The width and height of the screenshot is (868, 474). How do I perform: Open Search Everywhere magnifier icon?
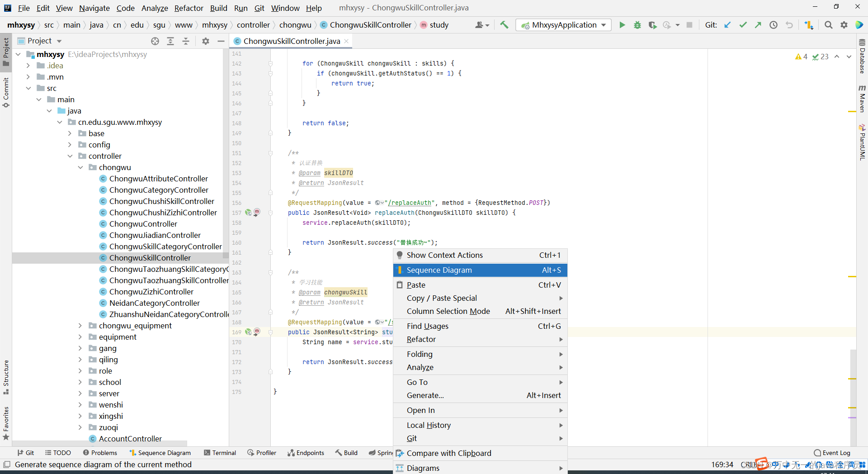828,25
